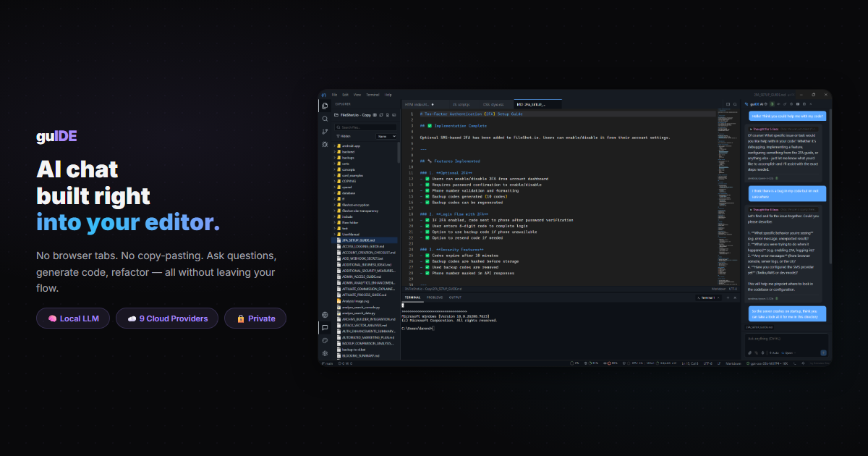Image resolution: width=868 pixels, height=456 pixels.
Task: Switch to the index.ht.. editor tab
Action: coord(425,104)
